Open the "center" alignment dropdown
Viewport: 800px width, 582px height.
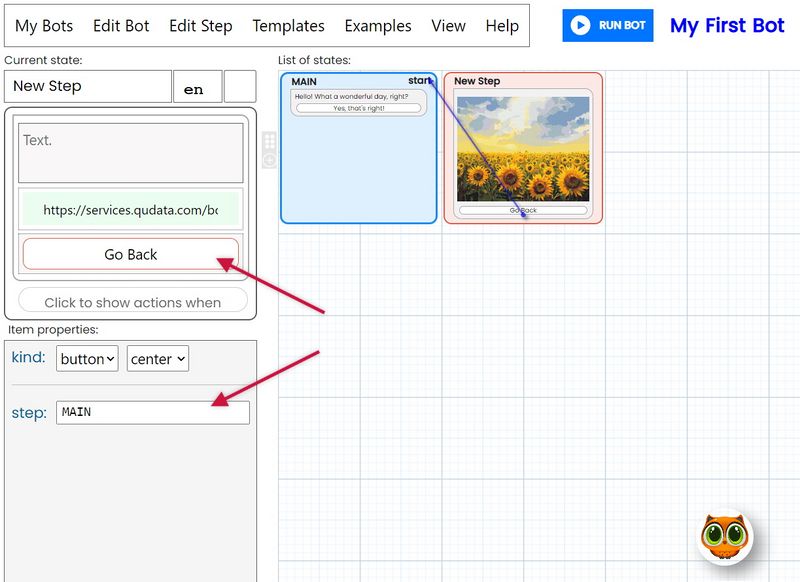coord(157,359)
